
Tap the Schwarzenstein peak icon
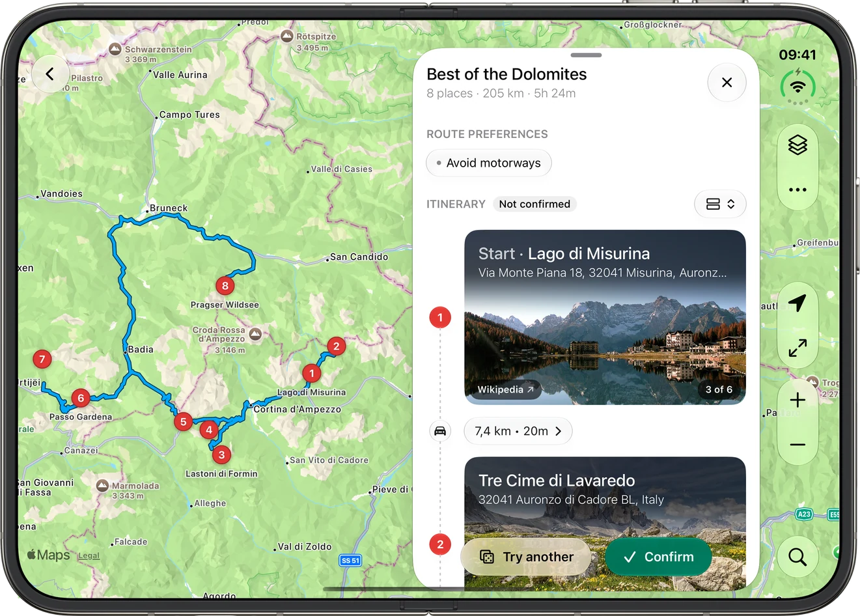pos(115,49)
